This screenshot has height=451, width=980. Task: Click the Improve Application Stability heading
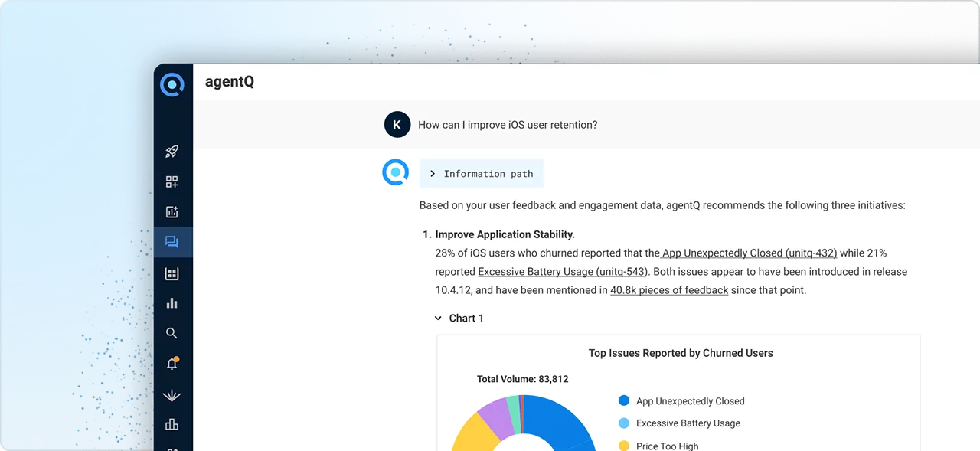click(x=505, y=234)
